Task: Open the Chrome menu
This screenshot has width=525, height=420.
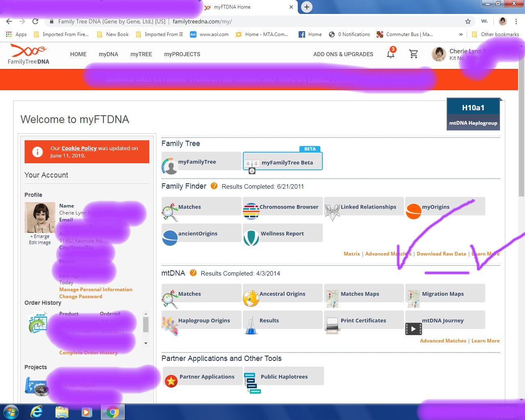Action: click(x=516, y=21)
